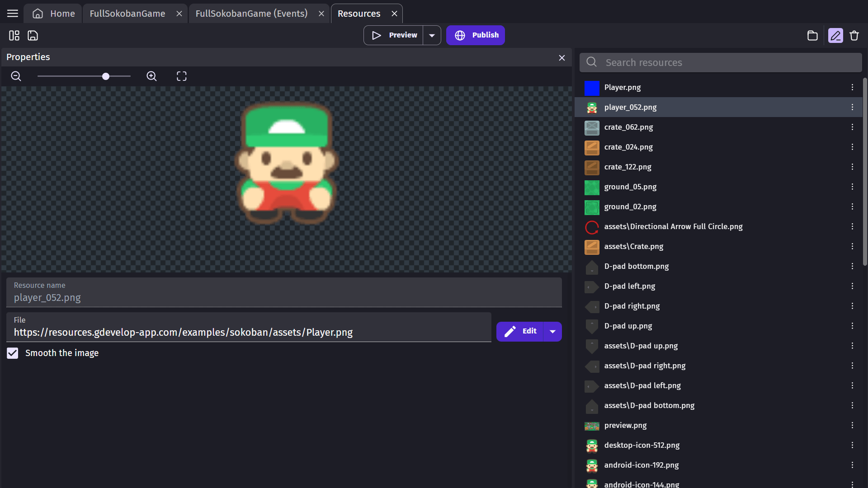Click the Publish button
Image resolution: width=868 pixels, height=488 pixels.
coord(476,35)
